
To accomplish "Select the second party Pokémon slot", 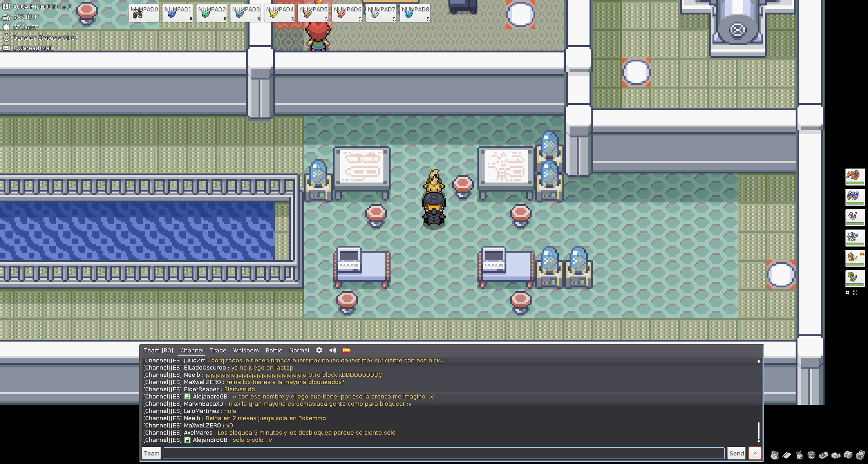I will point(855,197).
